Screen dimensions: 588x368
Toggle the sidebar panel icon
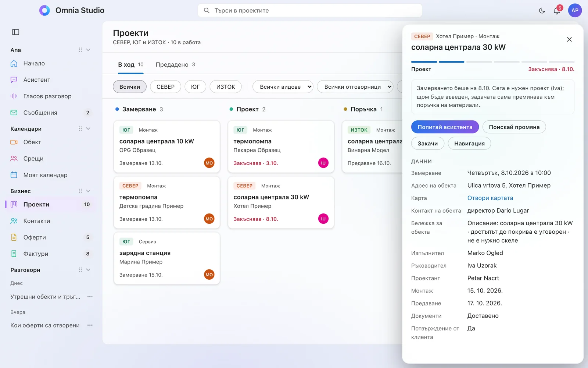[x=15, y=32]
